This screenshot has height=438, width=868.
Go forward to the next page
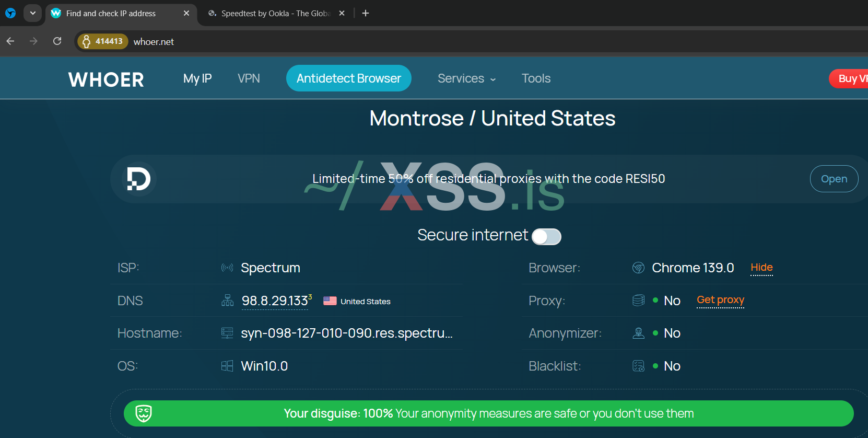[x=34, y=41]
